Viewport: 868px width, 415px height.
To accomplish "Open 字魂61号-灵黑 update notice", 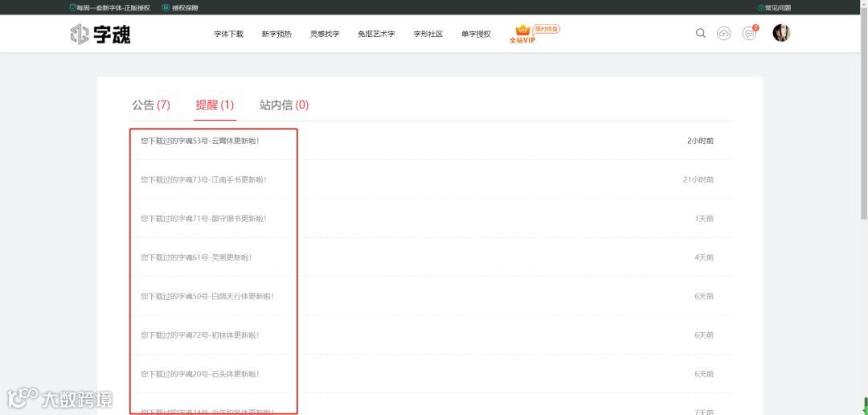I will click(196, 257).
